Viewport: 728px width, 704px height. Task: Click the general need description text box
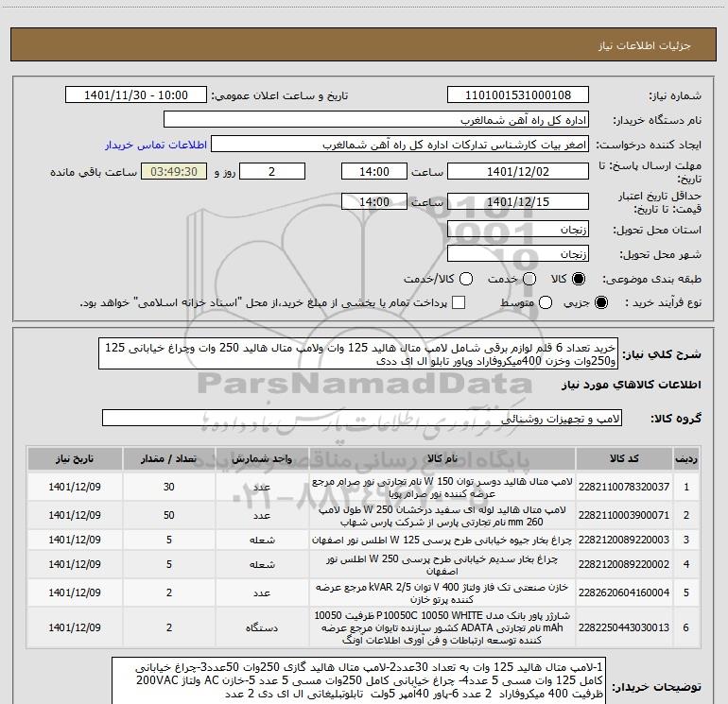(x=358, y=353)
